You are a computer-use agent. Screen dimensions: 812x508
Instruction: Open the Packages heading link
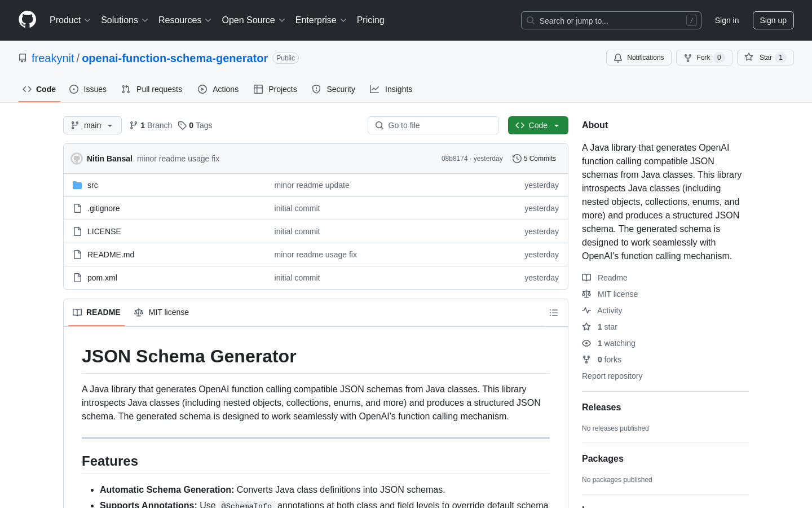click(603, 459)
